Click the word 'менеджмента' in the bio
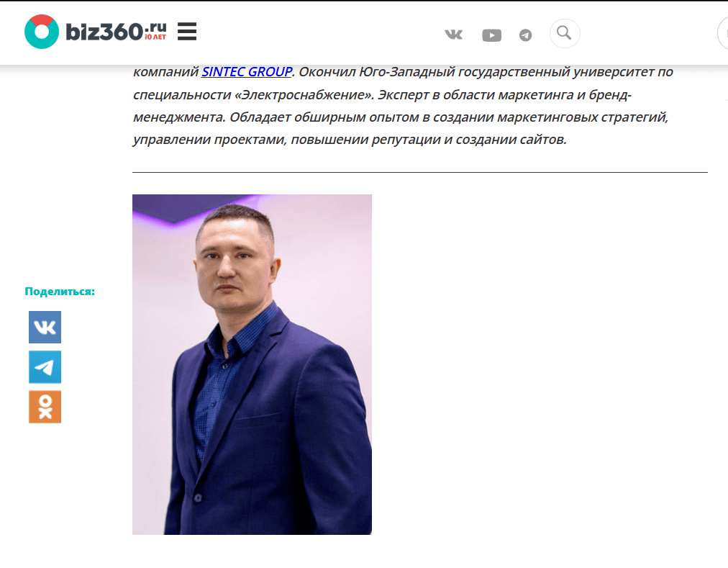728x568 pixels. point(179,117)
